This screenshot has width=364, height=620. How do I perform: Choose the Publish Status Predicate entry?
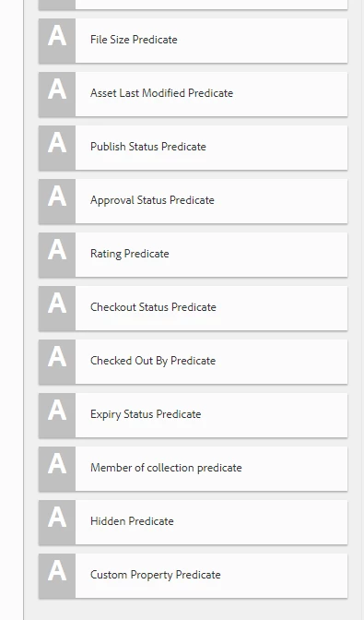click(193, 148)
